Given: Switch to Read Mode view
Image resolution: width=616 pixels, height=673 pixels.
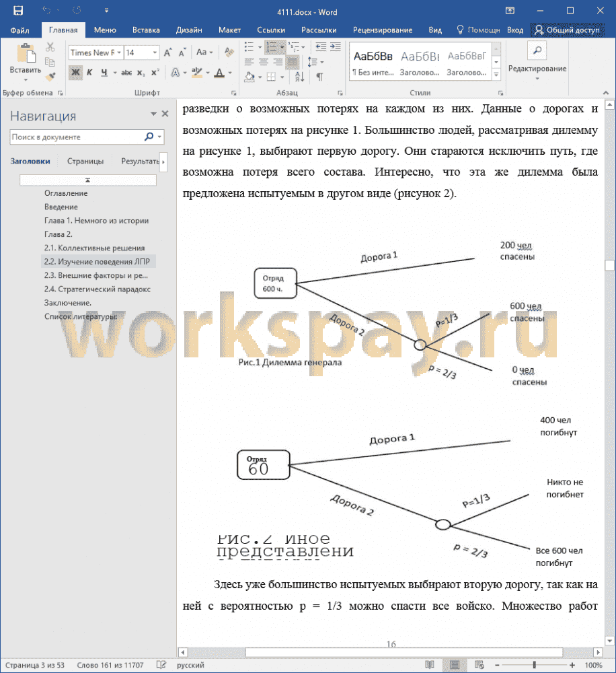Looking at the screenshot, I should coord(430,665).
